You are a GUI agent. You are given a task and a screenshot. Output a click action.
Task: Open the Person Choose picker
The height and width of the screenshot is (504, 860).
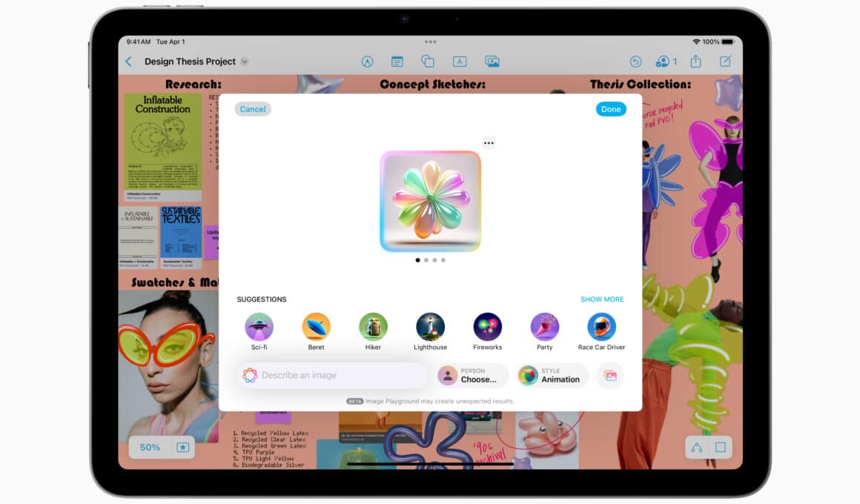click(473, 376)
